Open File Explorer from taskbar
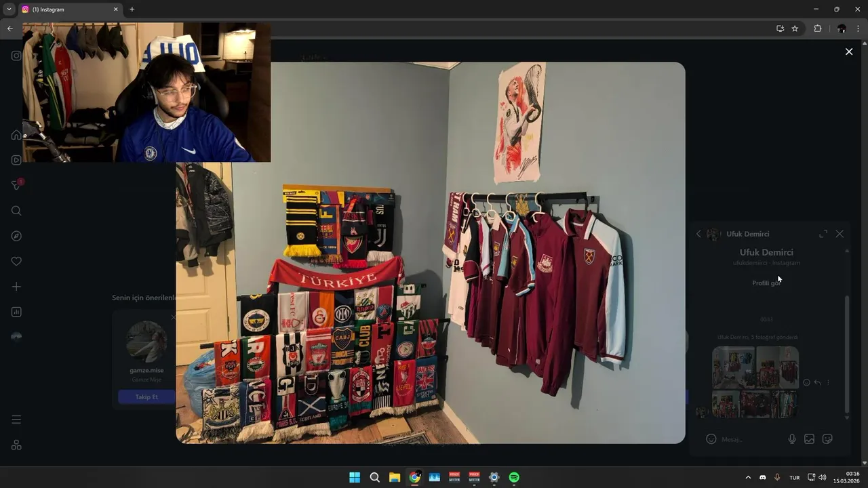868x488 pixels. pyautogui.click(x=395, y=477)
